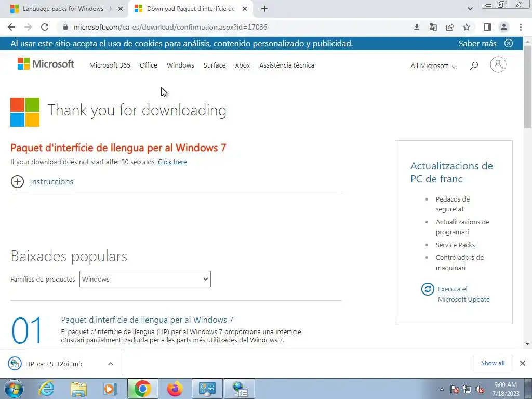Click the translate page icon
Viewport: 532px width, 399px height.
pos(433,27)
